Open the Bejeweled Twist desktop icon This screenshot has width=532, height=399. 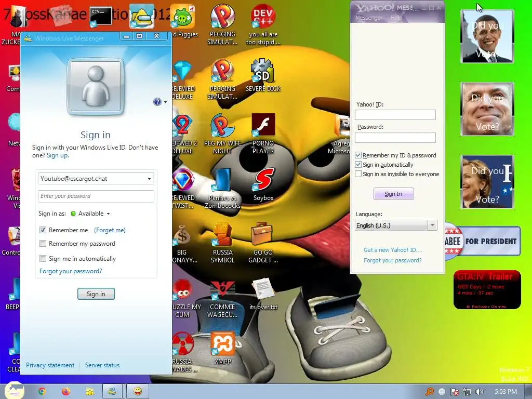tap(183, 189)
